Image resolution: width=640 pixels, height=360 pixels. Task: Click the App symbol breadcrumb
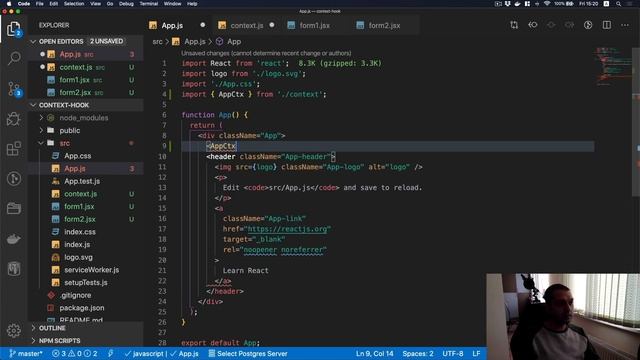point(233,42)
